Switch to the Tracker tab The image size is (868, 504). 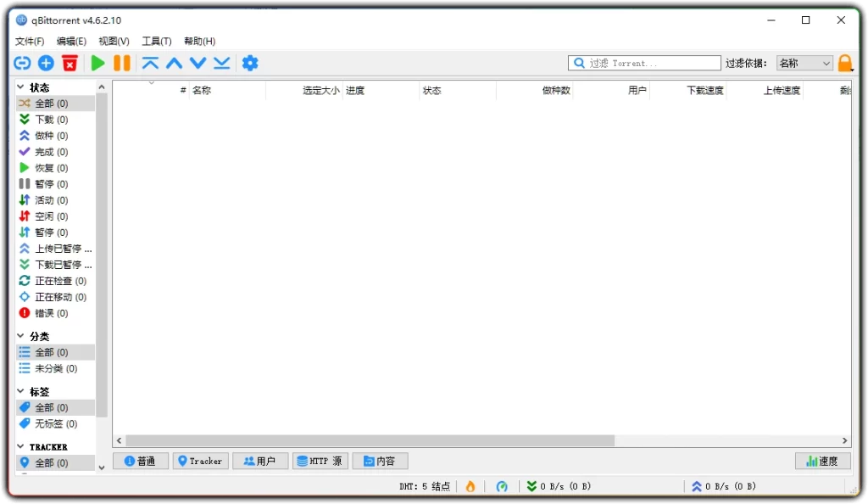coord(200,461)
